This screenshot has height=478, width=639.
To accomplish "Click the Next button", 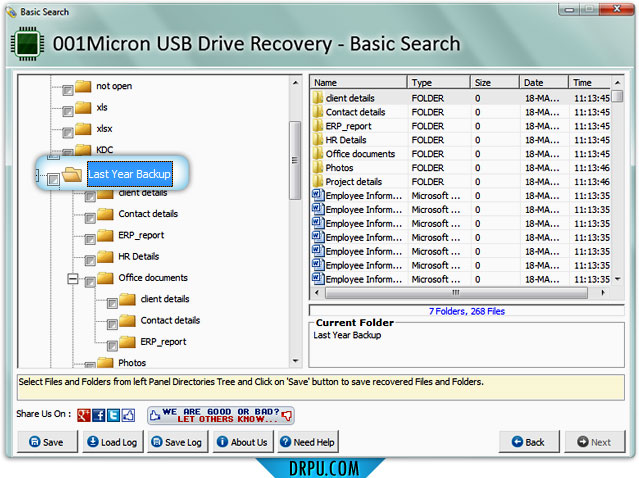I will (594, 442).
